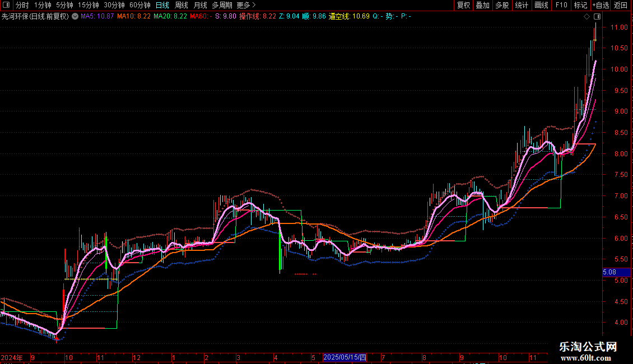Activate the 画线 drawing tool button
Viewport: 633px width, 364px height.
coord(541,5)
